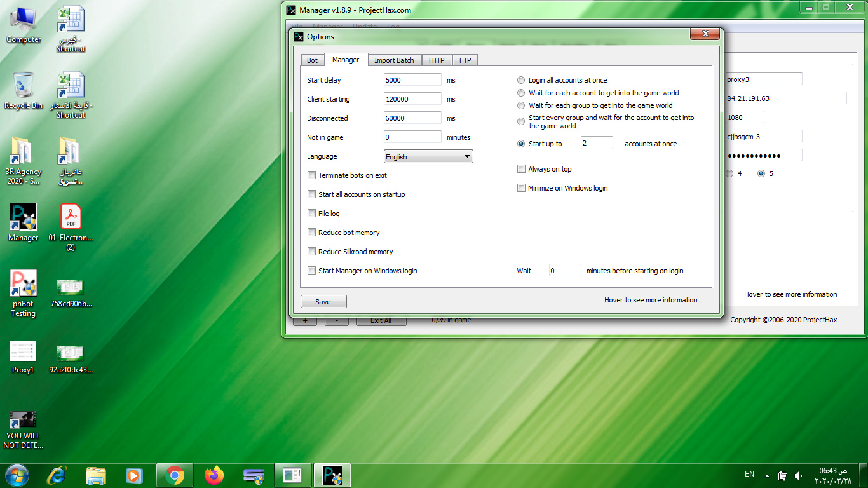Expand hidden icons arrow in the system tray
This screenshot has height=488, width=868.
pyautogui.click(x=768, y=475)
